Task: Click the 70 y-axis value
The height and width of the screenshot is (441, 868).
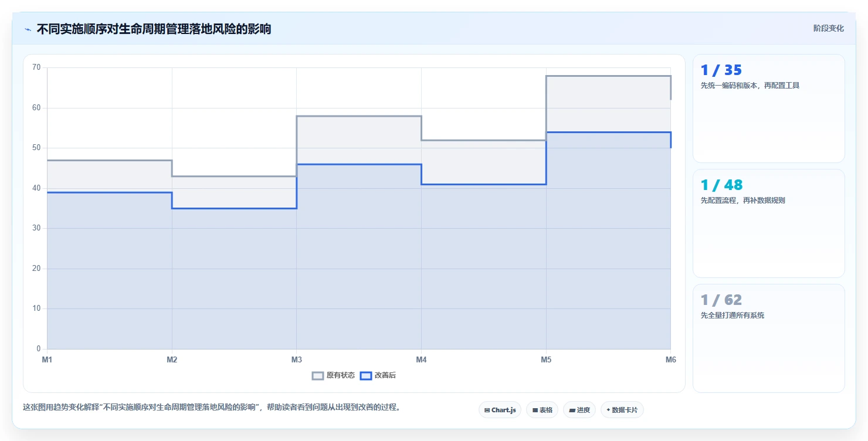Action: coord(36,67)
